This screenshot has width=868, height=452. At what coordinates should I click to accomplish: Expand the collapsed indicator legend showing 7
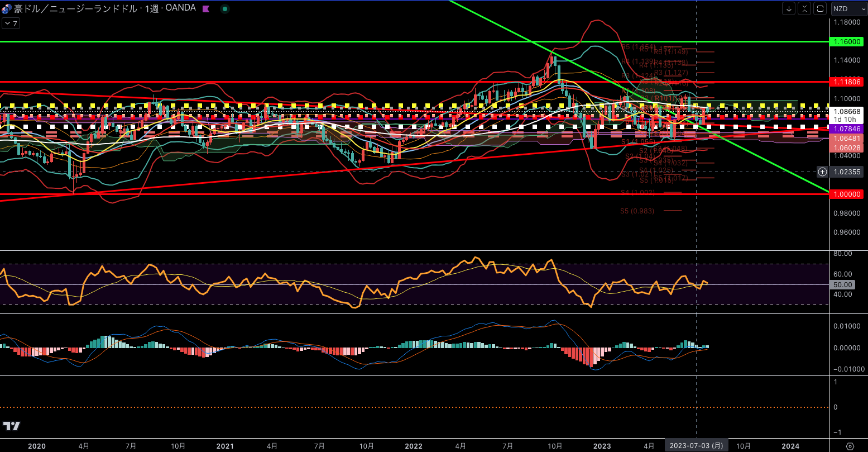11,23
